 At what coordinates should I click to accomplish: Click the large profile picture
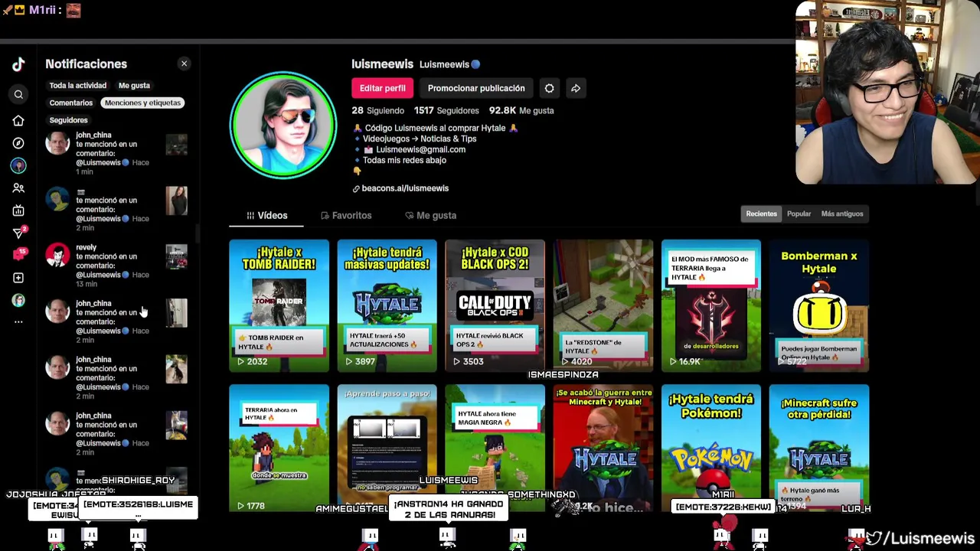click(283, 126)
